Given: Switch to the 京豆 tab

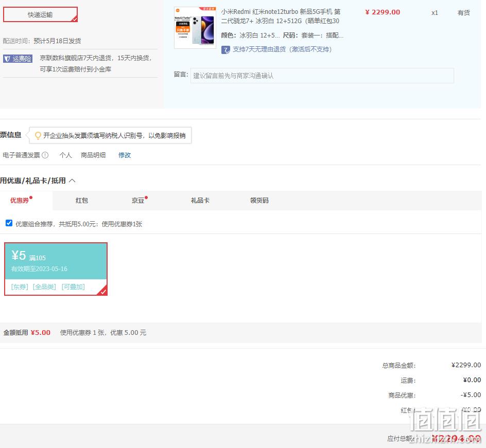Looking at the screenshot, I should (x=138, y=200).
